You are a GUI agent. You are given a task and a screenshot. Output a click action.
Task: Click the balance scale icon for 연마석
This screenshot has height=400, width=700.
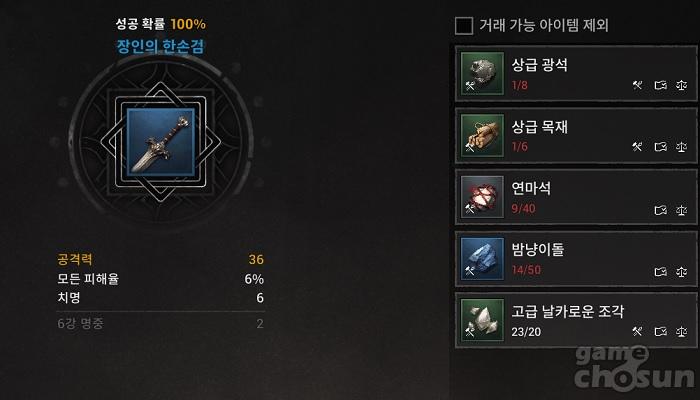pos(681,209)
